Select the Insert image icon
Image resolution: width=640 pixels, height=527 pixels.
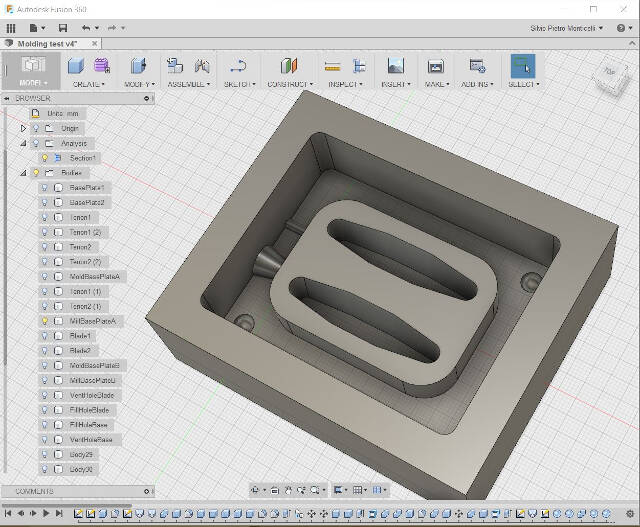[x=396, y=66]
